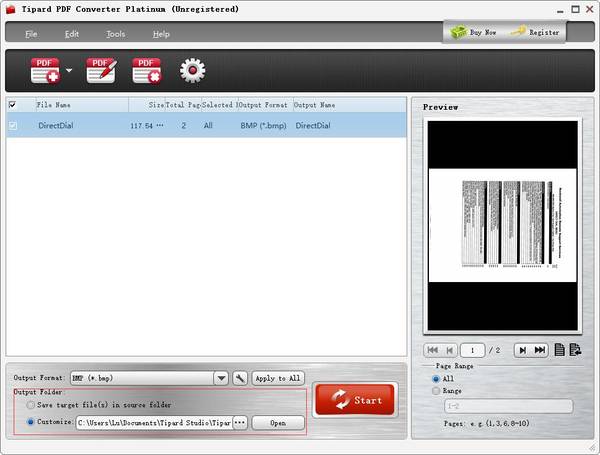Click the Add PDF file icon
The width and height of the screenshot is (600, 455).
(x=45, y=70)
